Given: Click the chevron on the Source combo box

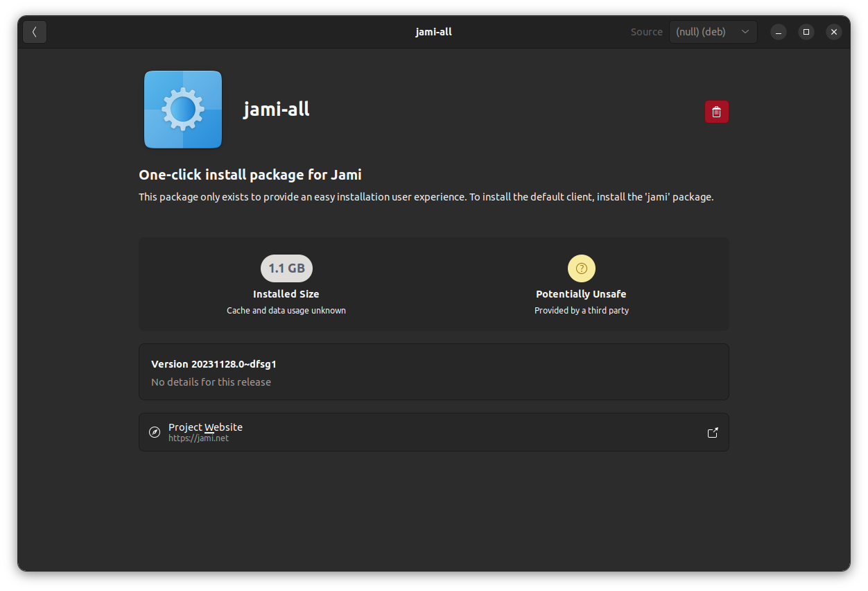Looking at the screenshot, I should click(745, 31).
